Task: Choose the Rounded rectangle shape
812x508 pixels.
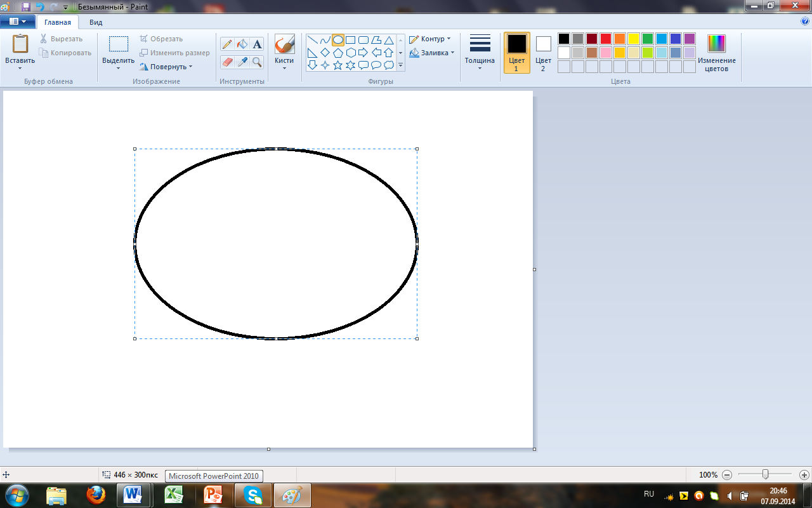Action: pos(363,40)
